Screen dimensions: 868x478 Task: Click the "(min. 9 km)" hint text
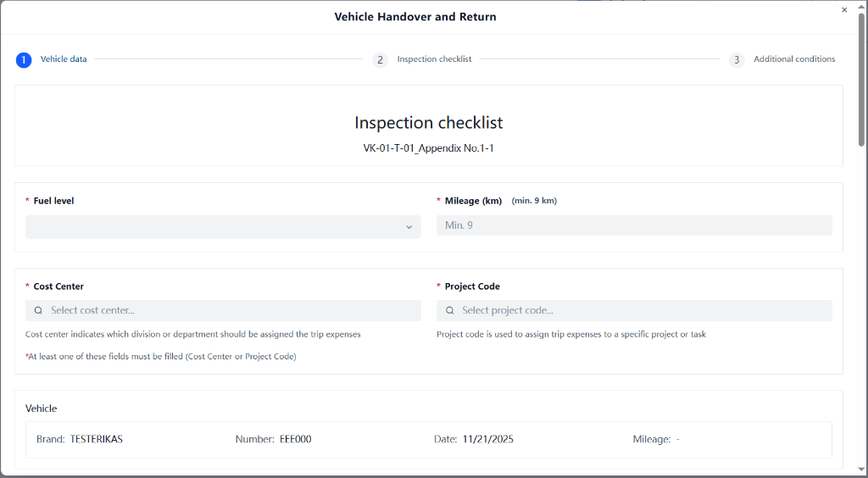click(534, 201)
